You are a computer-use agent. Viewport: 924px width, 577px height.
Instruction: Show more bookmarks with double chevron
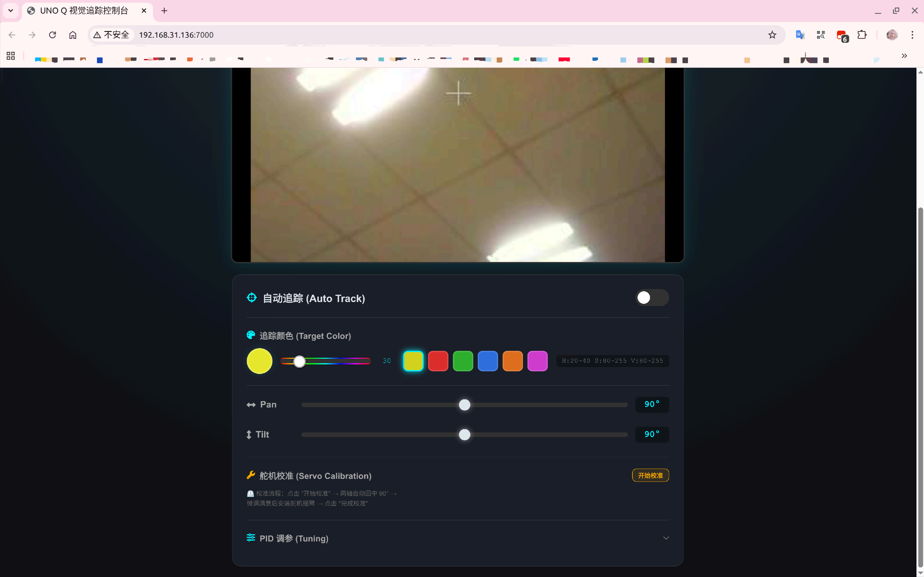[x=904, y=56]
